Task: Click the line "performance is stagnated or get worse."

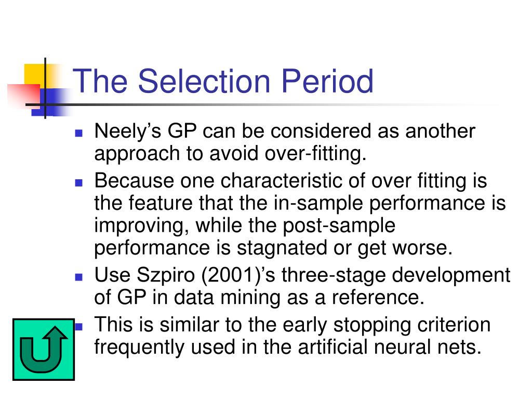Action: tap(273, 248)
